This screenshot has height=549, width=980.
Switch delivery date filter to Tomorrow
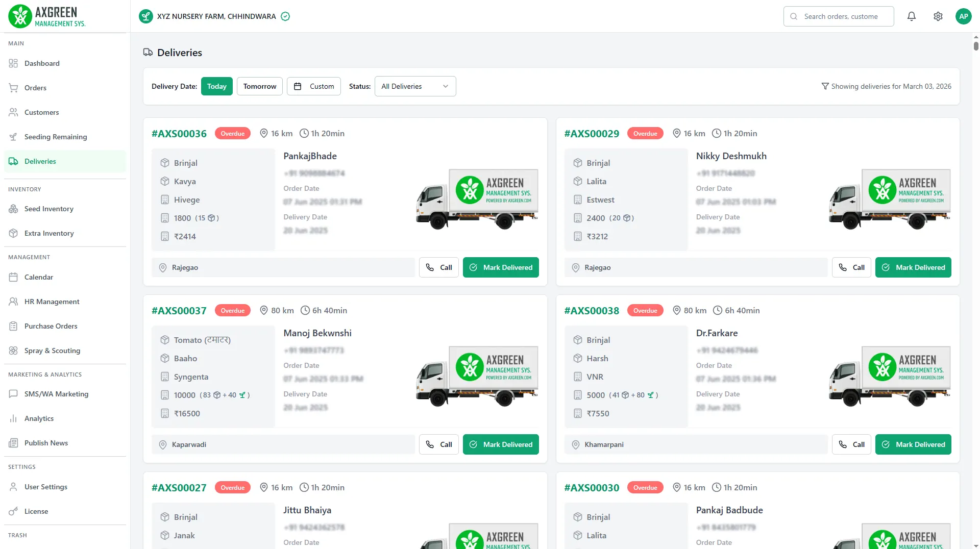(259, 86)
